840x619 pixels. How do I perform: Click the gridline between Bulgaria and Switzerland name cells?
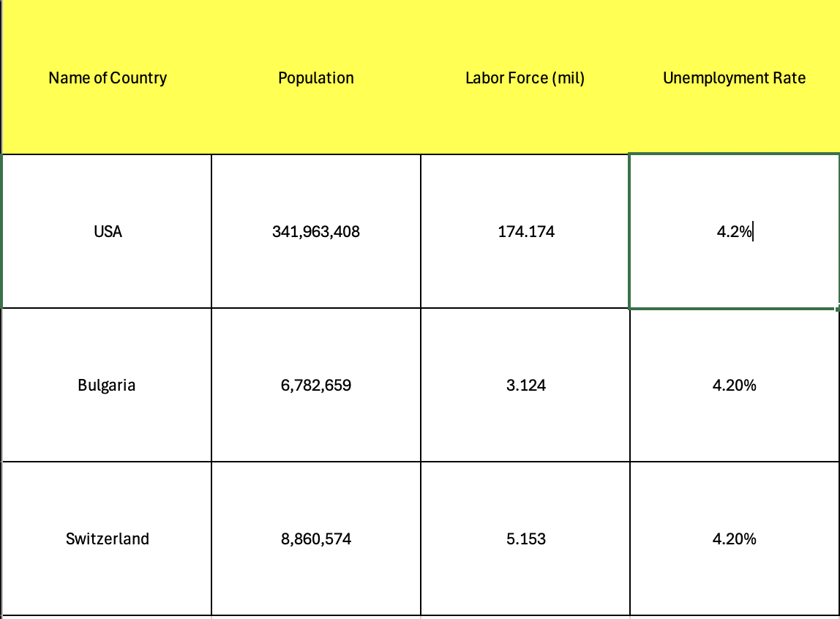(x=107, y=462)
